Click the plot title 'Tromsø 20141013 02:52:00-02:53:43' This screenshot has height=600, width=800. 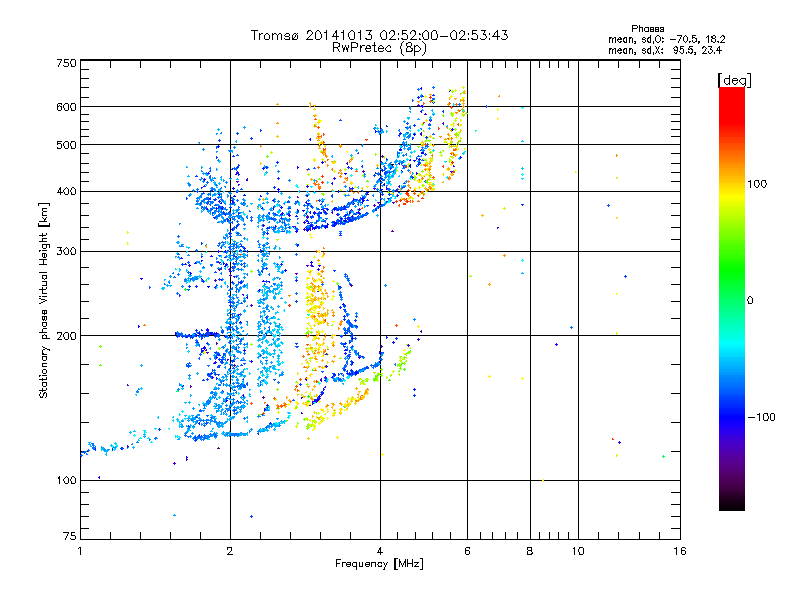[x=379, y=35]
